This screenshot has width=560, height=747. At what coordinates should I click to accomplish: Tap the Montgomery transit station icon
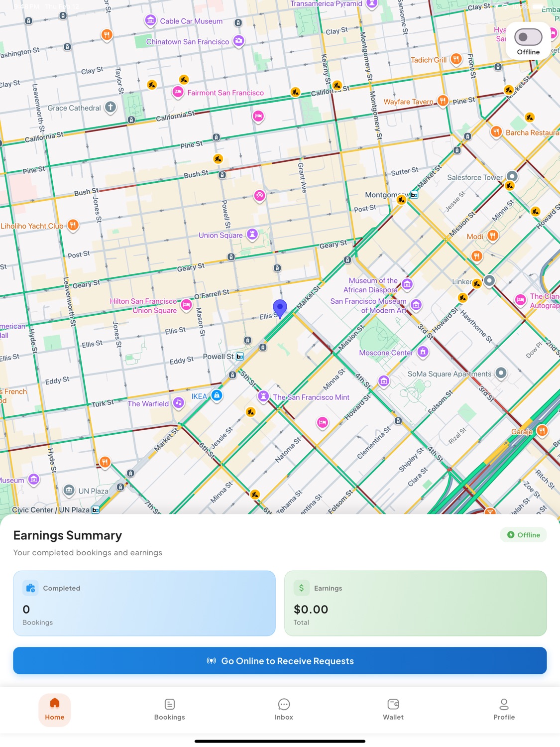[414, 195]
